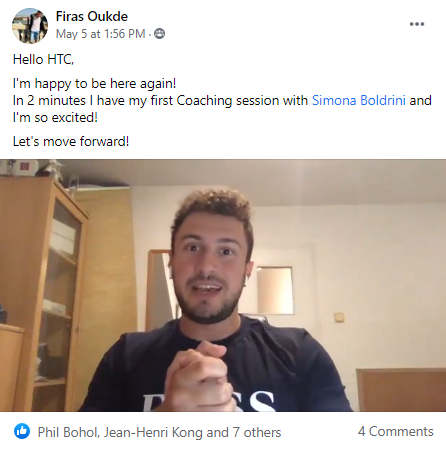The height and width of the screenshot is (449, 446).
Task: Click the 'Hello HTC,' greeting text
Action: [x=43, y=59]
